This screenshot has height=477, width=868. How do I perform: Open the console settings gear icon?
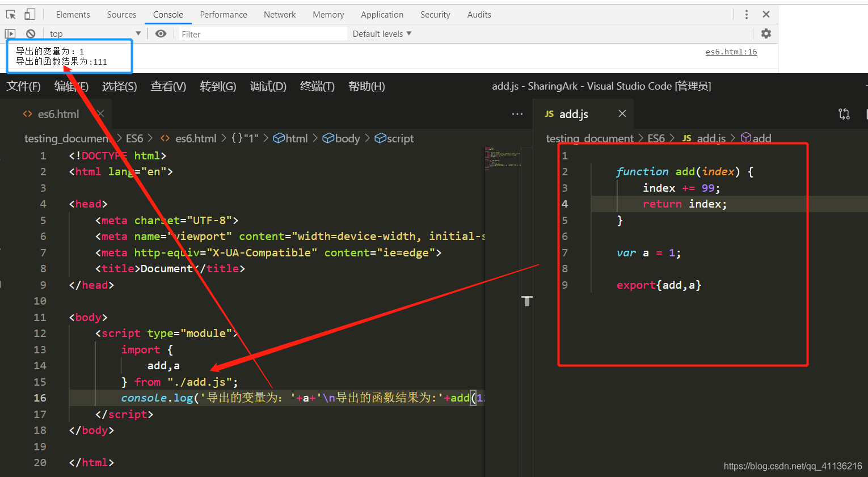(766, 33)
